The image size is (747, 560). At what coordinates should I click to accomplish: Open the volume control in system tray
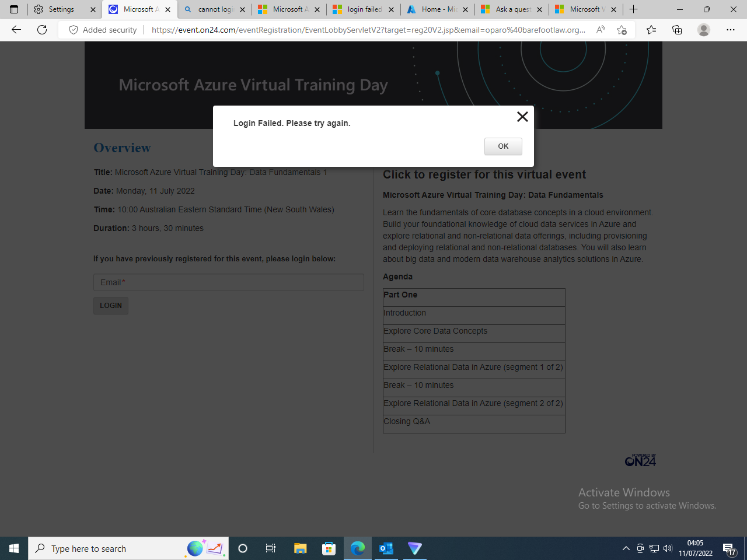pyautogui.click(x=668, y=548)
